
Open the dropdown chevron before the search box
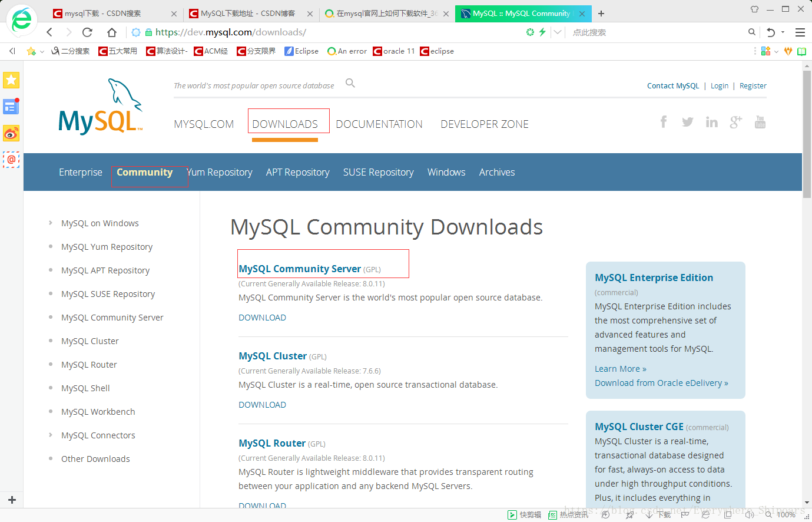coord(557,32)
